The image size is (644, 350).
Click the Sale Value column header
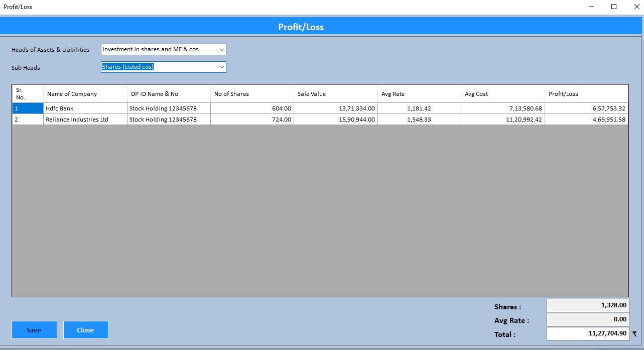coord(335,94)
